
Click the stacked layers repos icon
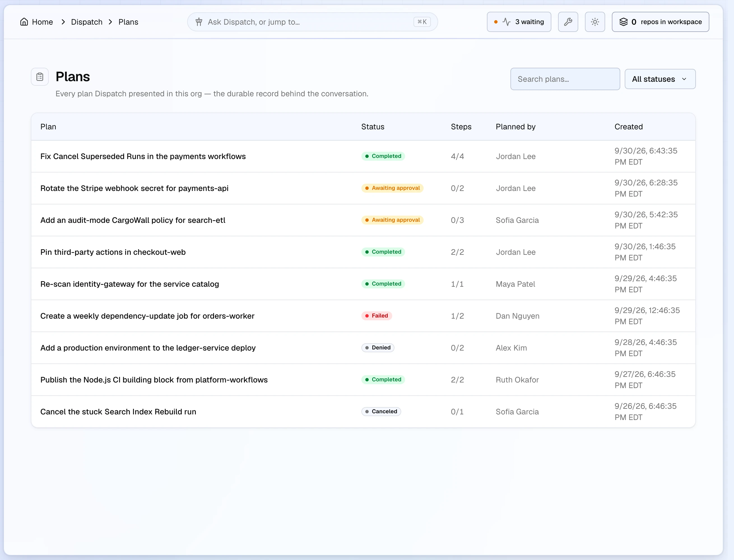[x=623, y=22]
